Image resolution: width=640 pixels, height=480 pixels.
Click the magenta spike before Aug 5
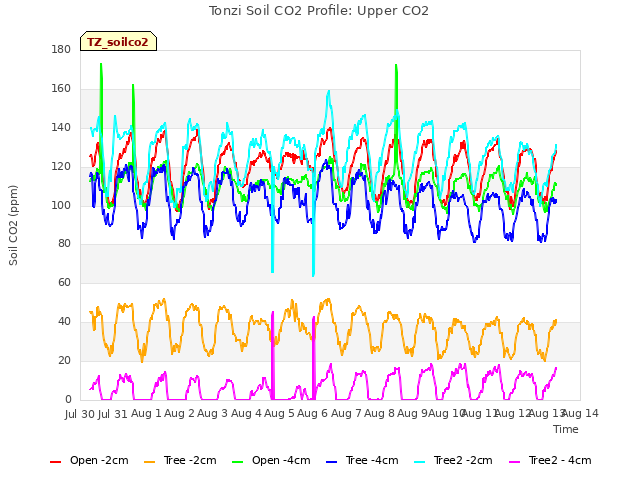tap(273, 355)
